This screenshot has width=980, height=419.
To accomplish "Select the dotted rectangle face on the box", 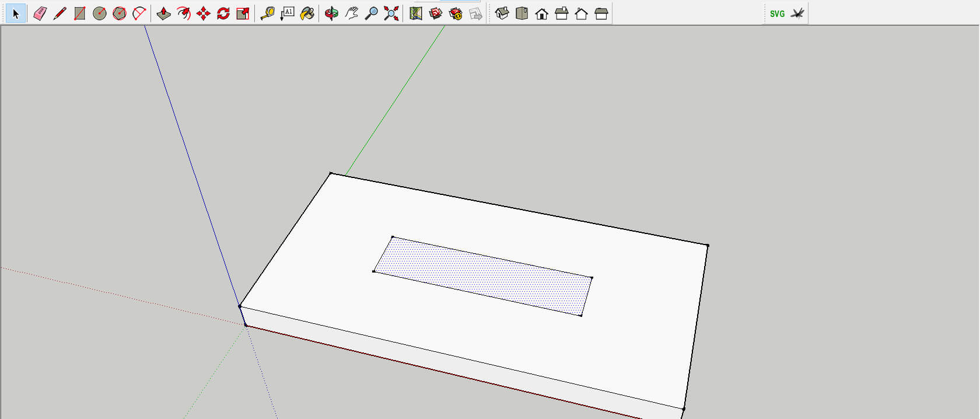I will pos(483,275).
